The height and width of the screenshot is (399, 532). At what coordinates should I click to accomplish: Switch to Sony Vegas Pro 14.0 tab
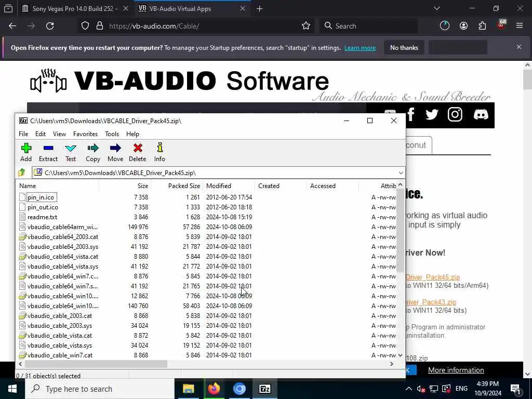tap(76, 9)
